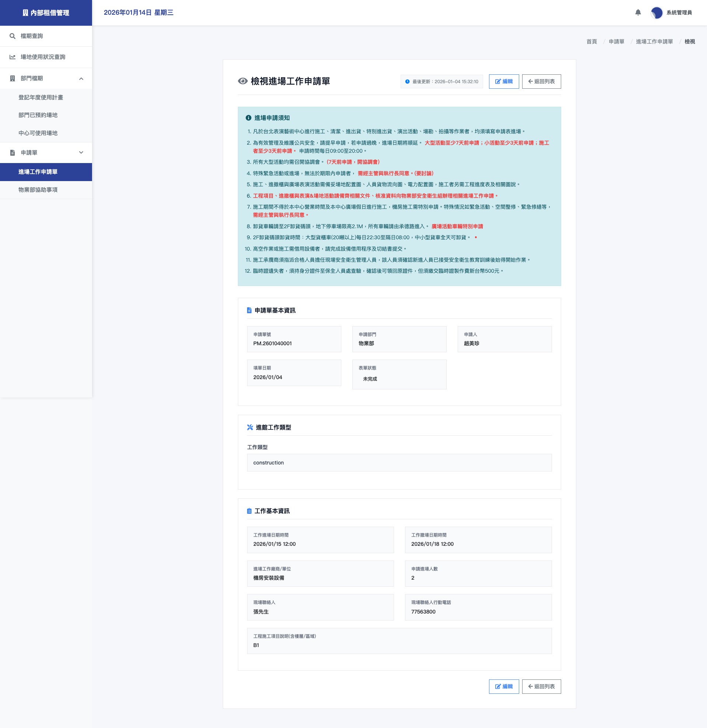Collapse the 部門檔期 sidebar section chevron
The image size is (707, 728).
tap(81, 79)
